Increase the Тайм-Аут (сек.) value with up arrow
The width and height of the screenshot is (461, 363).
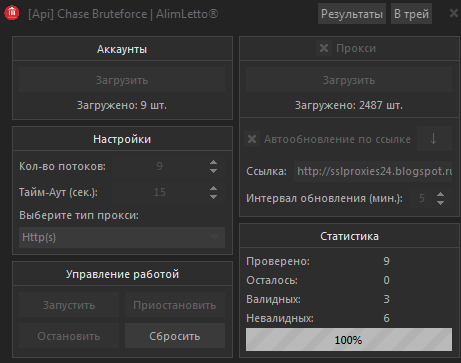pos(214,188)
